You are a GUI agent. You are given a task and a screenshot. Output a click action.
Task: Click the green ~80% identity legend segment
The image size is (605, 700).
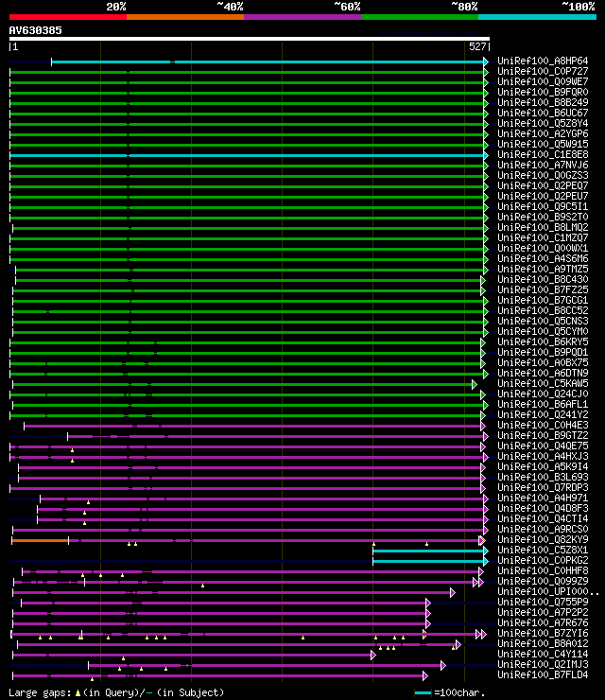(x=420, y=17)
